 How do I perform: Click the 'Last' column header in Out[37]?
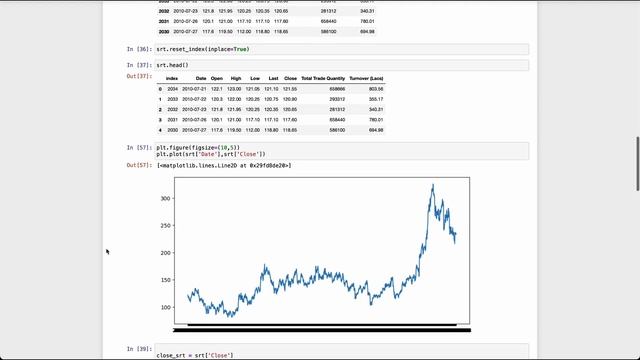pyautogui.click(x=273, y=78)
